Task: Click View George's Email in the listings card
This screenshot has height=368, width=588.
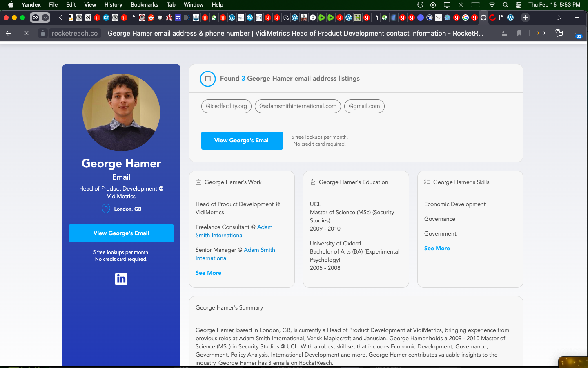Action: [x=242, y=141]
